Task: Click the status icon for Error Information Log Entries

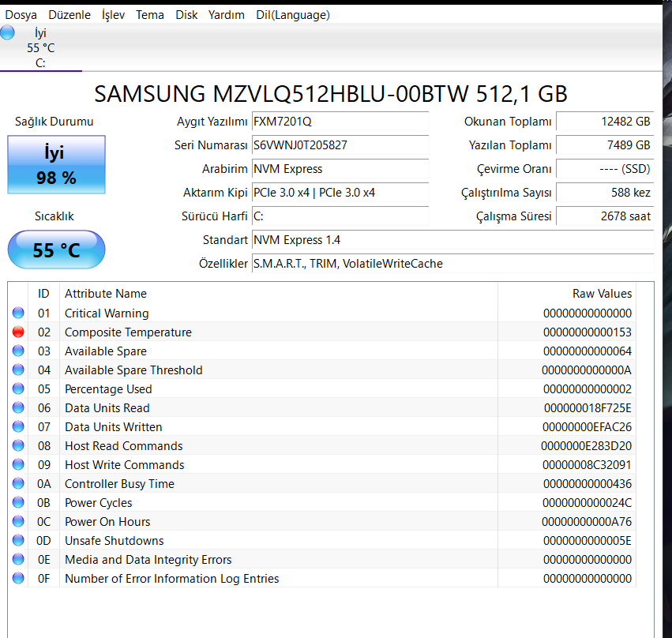Action: [x=18, y=578]
